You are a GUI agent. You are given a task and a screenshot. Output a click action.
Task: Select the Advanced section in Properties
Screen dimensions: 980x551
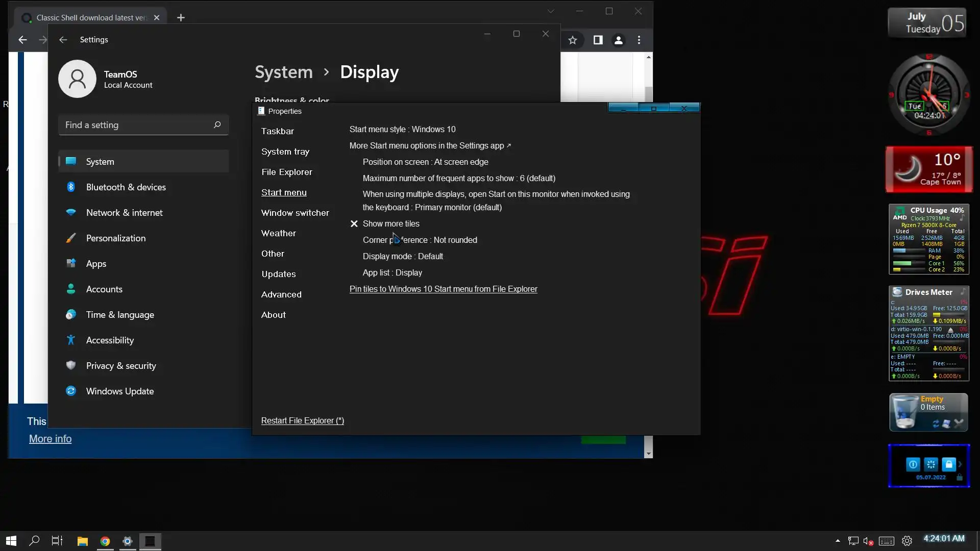[x=281, y=294]
